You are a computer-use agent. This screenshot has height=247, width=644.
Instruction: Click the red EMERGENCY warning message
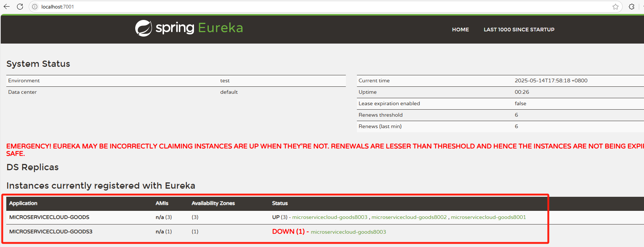(325, 150)
